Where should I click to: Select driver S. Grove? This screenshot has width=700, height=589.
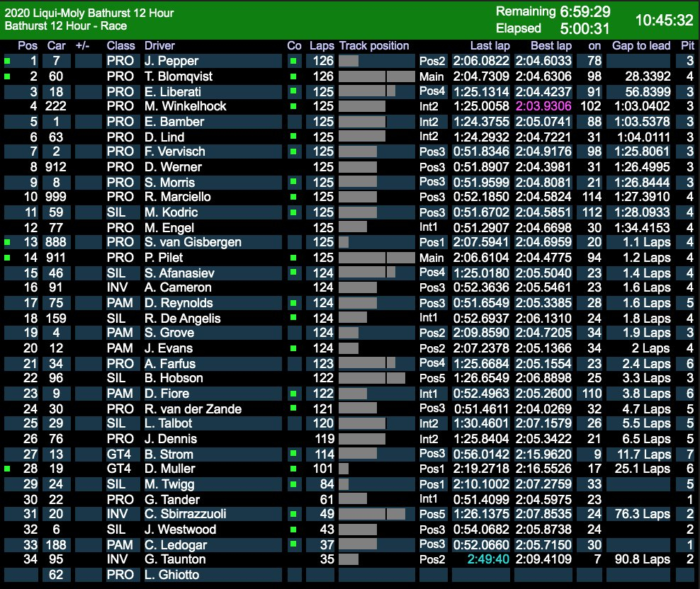[169, 333]
